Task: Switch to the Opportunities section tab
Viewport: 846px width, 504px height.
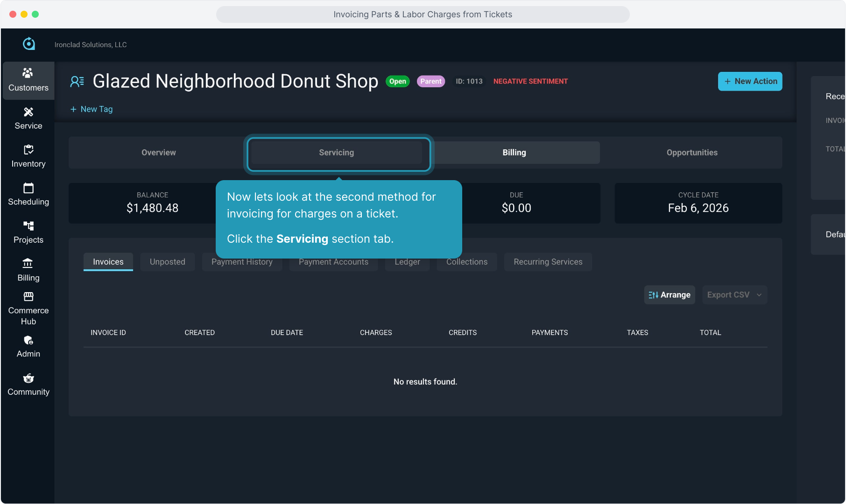Action: click(x=691, y=153)
